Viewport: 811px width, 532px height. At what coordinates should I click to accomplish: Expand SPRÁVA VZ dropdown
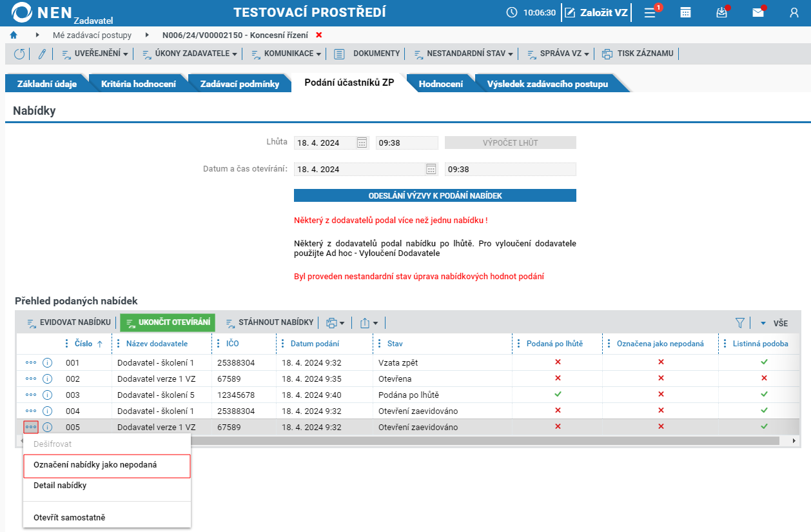(558, 54)
